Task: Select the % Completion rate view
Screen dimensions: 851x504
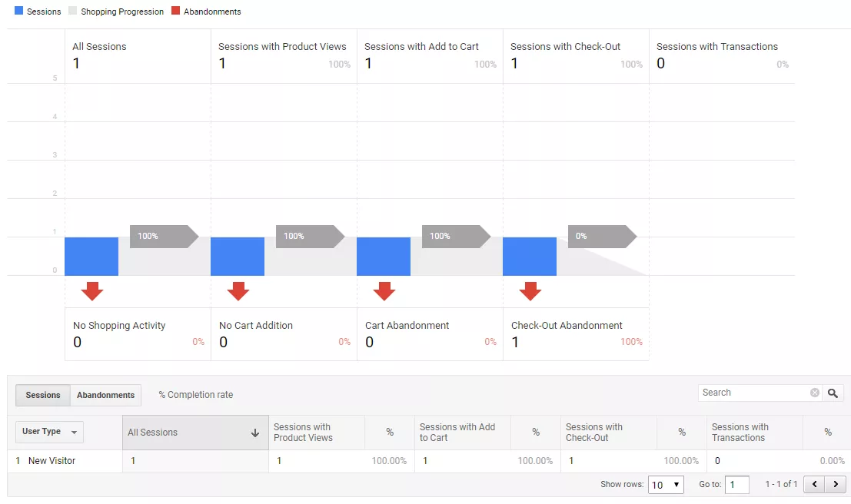Action: click(x=196, y=395)
